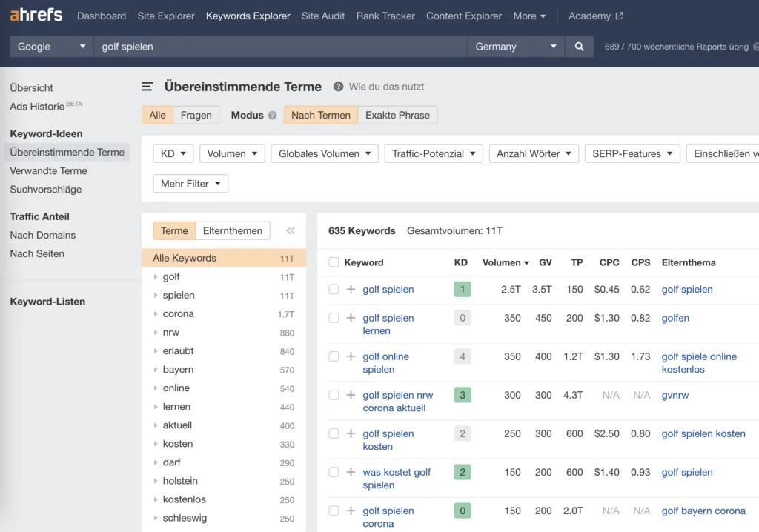This screenshot has height=532, width=759.
Task: Check the 'golf online spielen' row checkbox
Action: [334, 356]
